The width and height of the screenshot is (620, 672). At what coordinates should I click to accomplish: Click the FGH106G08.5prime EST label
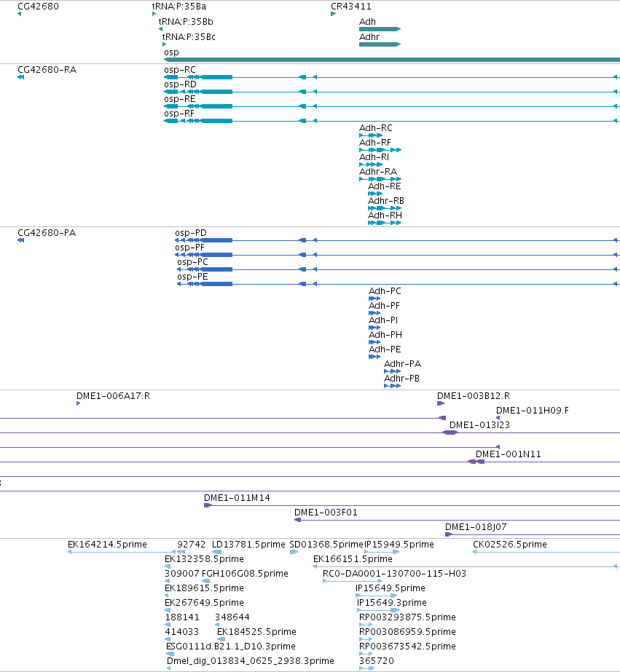click(x=245, y=574)
